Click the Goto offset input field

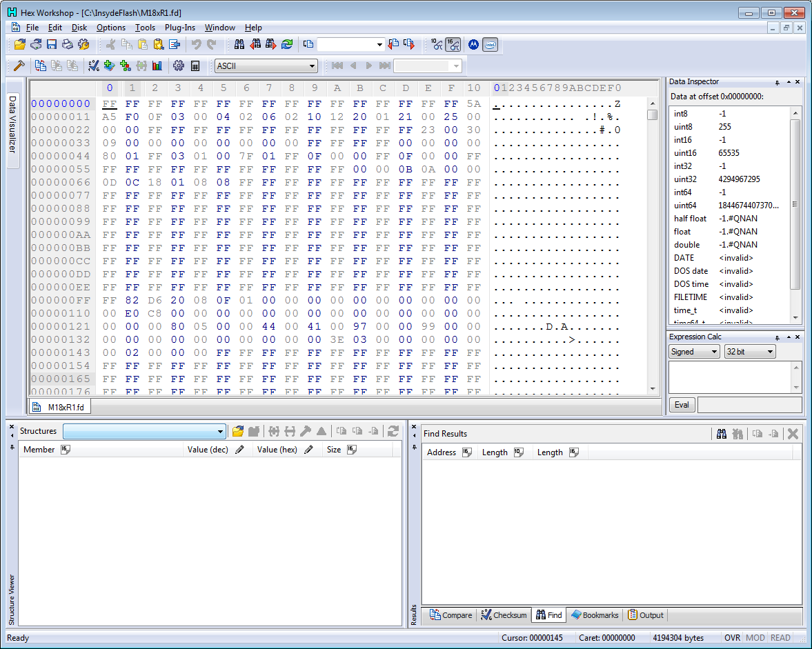(x=346, y=45)
